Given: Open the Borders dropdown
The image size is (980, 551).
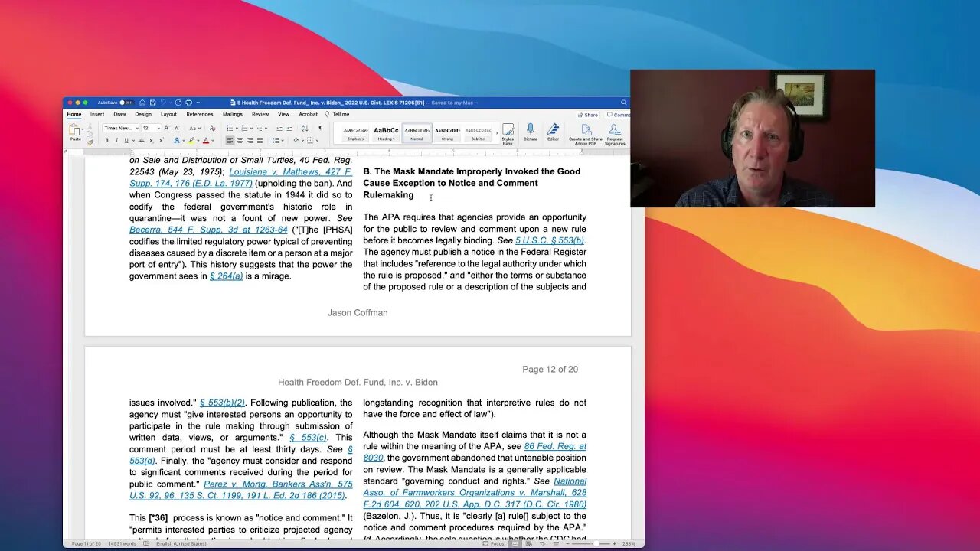Looking at the screenshot, I should [317, 141].
